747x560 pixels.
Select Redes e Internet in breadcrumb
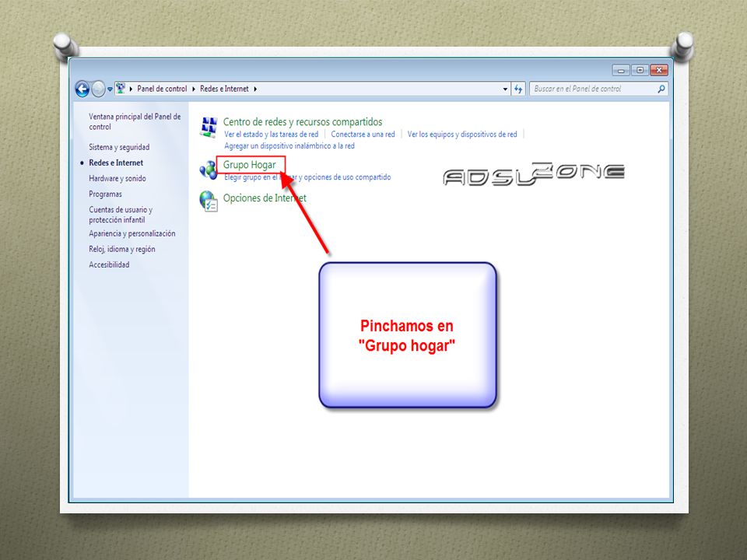(224, 89)
